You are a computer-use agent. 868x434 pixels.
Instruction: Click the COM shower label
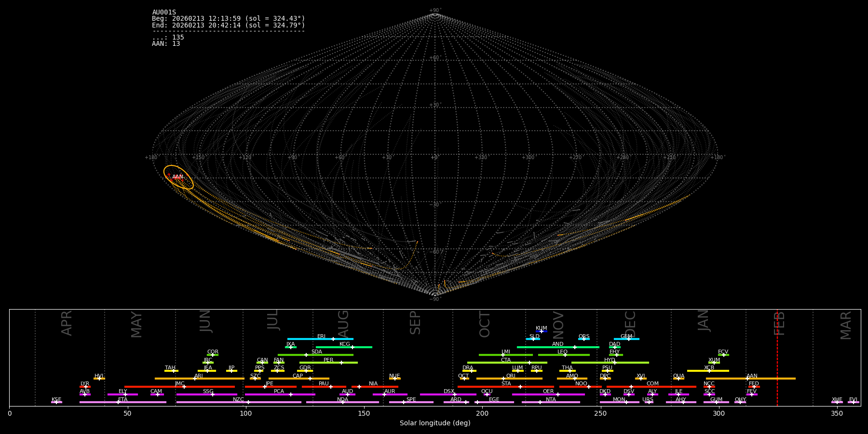(x=652, y=384)
